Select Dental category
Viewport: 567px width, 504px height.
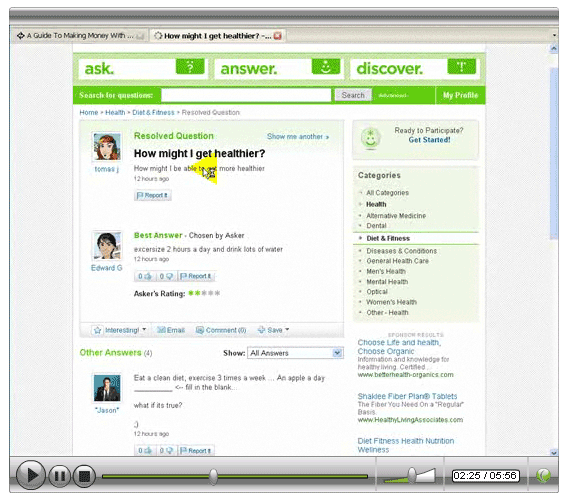click(376, 226)
